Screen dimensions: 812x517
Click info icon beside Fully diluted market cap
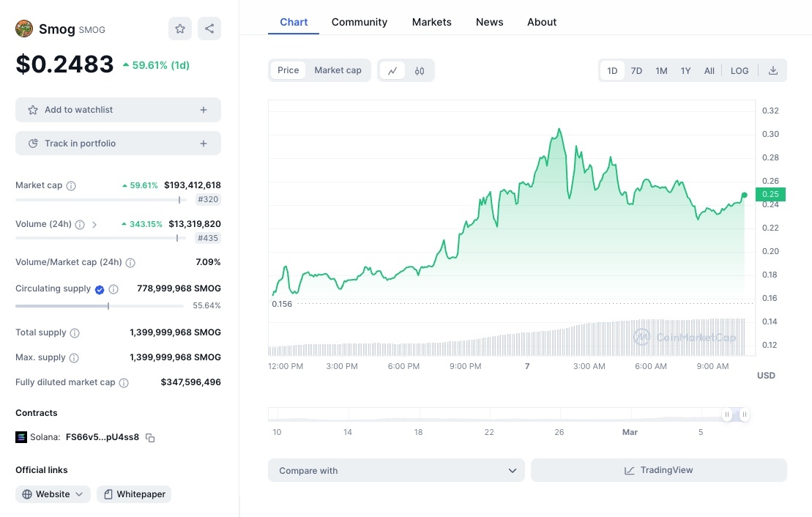(124, 383)
